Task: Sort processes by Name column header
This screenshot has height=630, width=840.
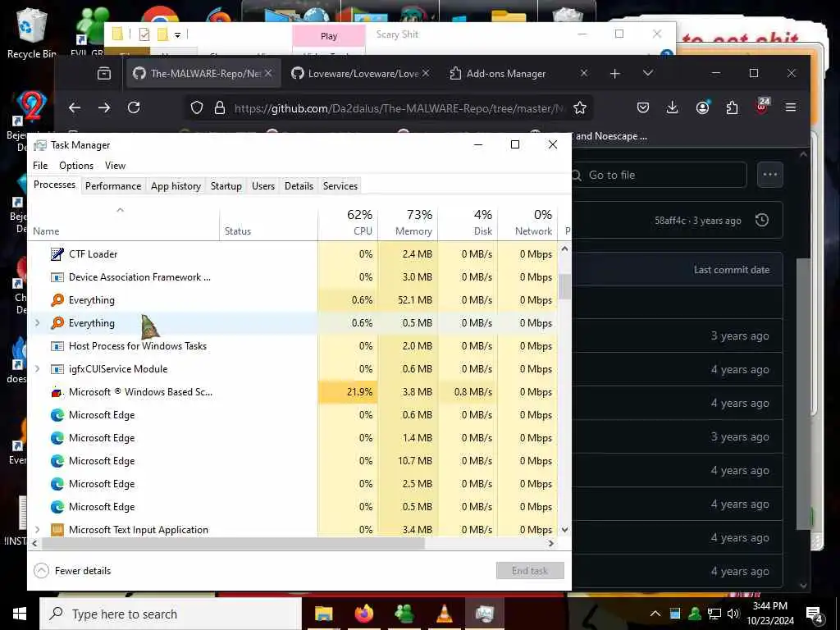Action: 123,222
